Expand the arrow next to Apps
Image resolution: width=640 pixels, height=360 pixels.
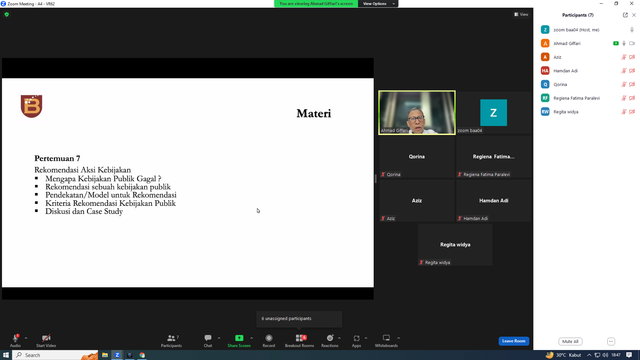tap(366, 338)
